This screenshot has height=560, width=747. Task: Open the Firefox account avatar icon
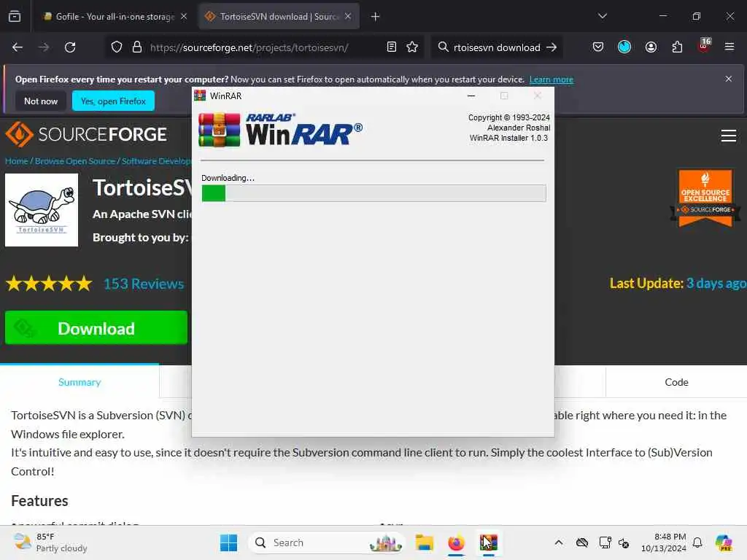pyautogui.click(x=651, y=47)
